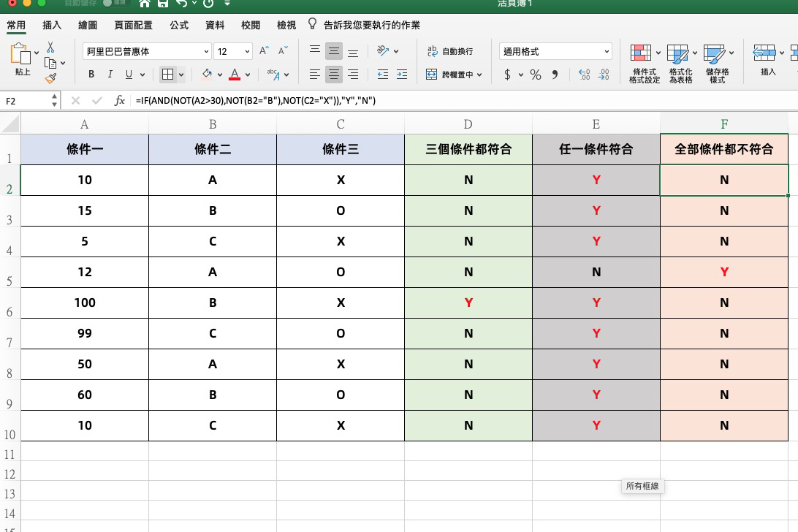This screenshot has height=532, width=798.
Task: Click the 自動換行 wrap text icon
Action: [432, 51]
